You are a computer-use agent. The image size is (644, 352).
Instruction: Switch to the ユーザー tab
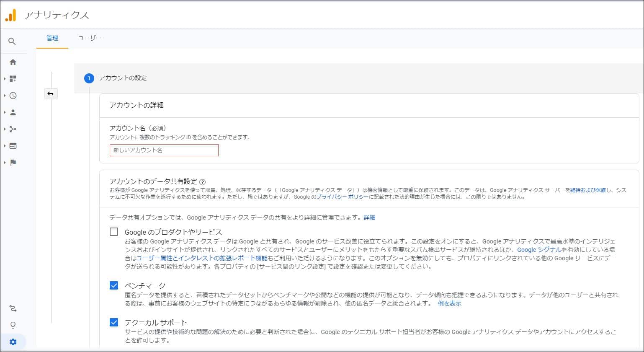coord(90,38)
